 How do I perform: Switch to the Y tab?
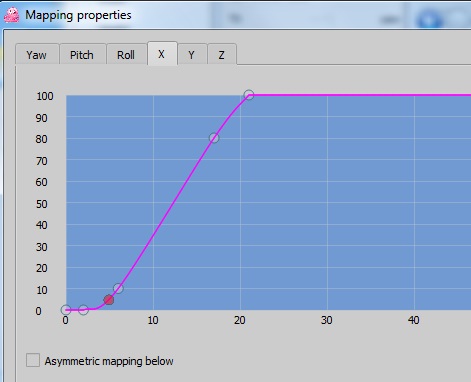point(192,54)
